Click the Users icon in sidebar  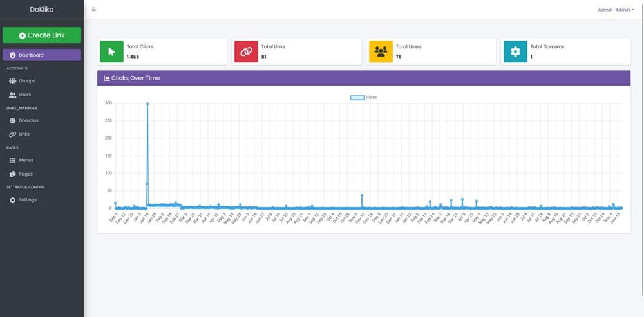(12, 95)
